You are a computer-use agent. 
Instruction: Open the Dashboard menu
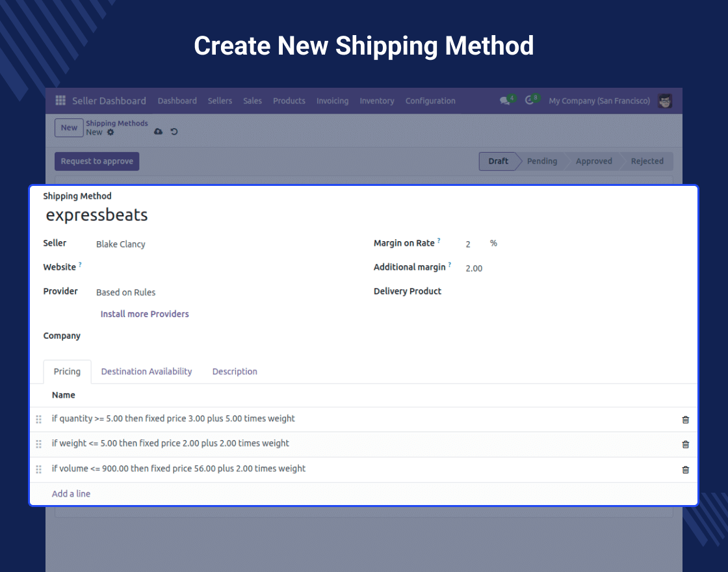point(177,101)
